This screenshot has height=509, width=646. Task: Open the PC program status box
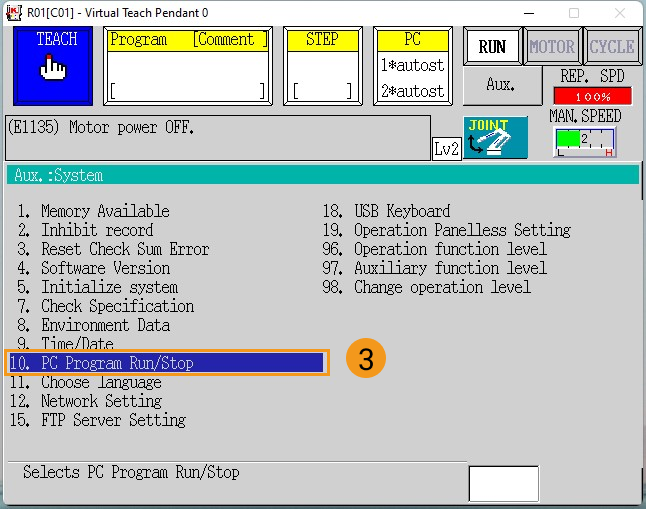[x=413, y=66]
